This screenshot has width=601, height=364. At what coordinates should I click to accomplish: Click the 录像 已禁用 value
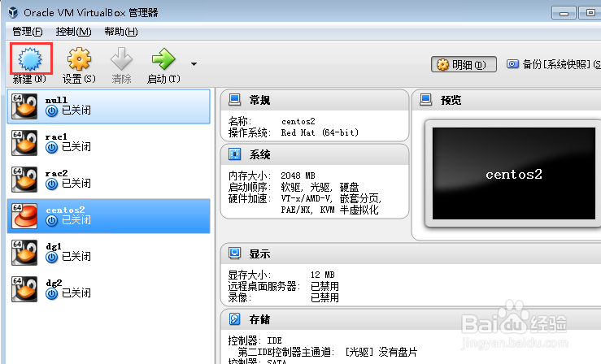click(324, 297)
